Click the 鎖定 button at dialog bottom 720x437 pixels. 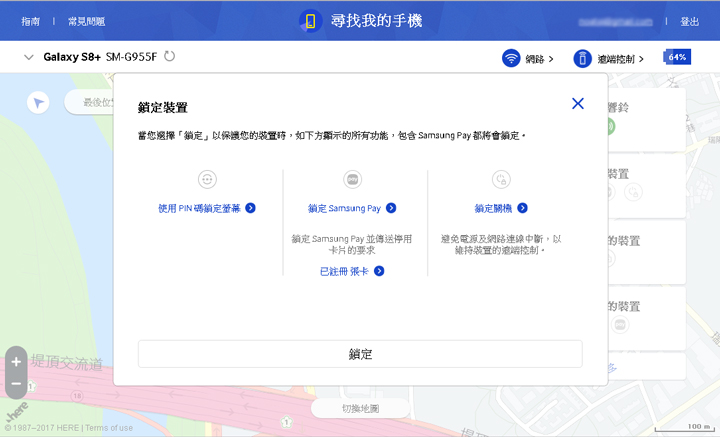pos(360,354)
